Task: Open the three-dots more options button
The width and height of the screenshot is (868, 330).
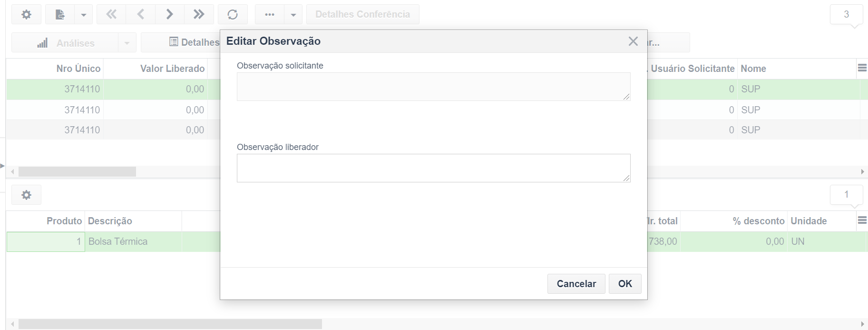Action: 270,14
